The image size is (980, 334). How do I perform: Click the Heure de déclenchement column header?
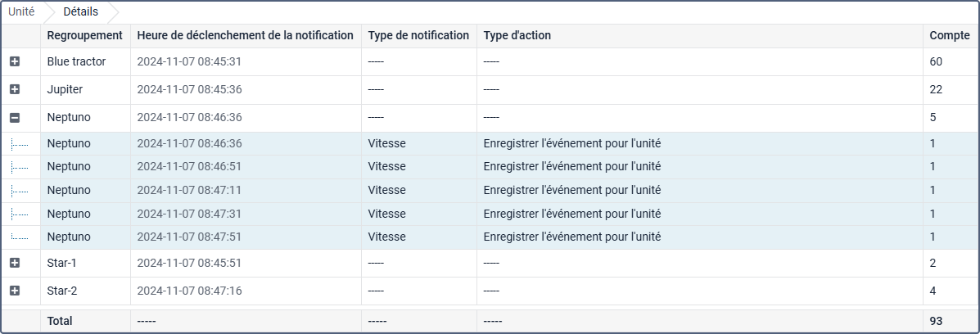click(x=245, y=35)
